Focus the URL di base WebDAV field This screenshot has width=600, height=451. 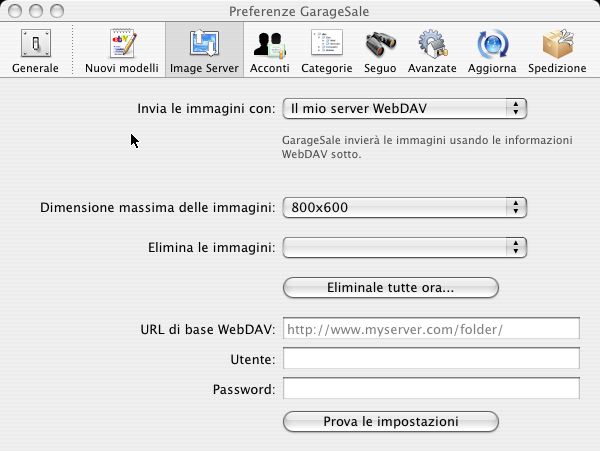point(431,329)
